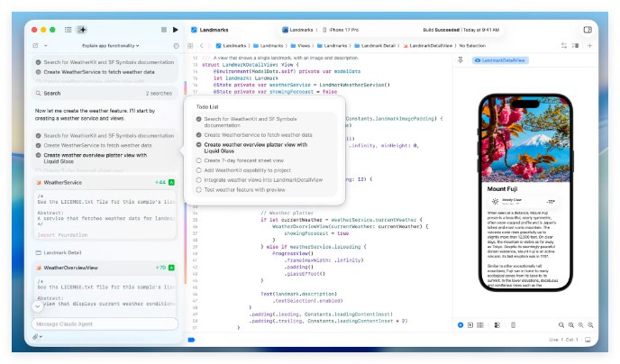The width and height of the screenshot is (620, 364).
Task: Go forward in editor history
Action: (x=209, y=46)
